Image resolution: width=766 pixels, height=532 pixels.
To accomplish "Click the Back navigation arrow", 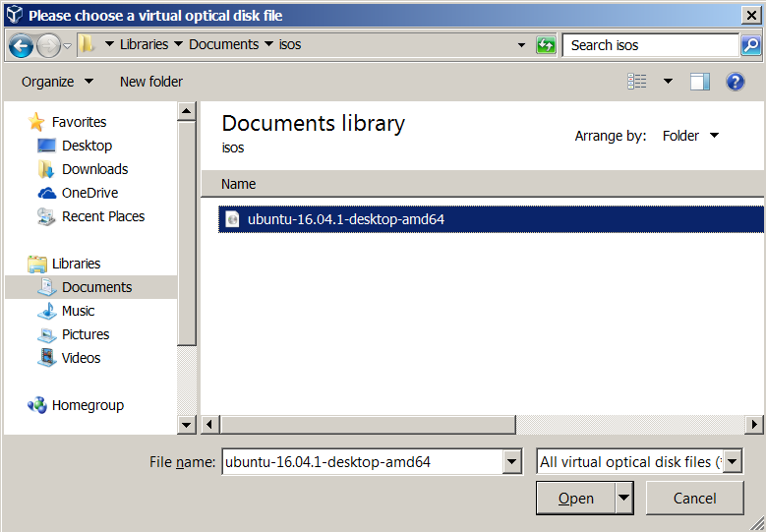I will tap(21, 46).
